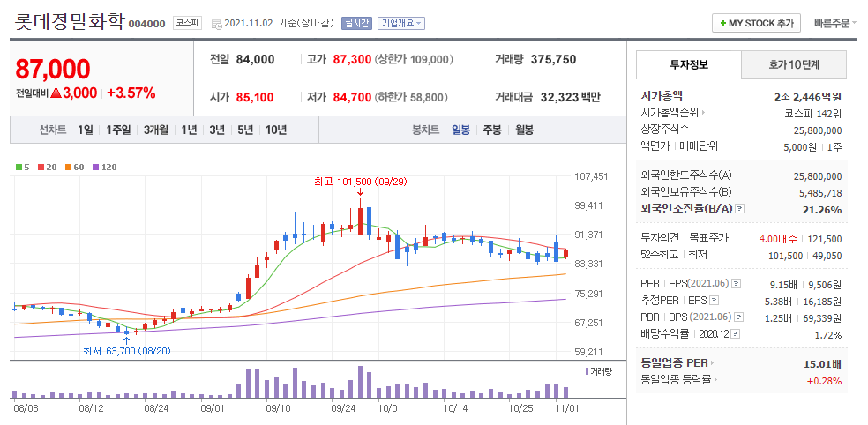The width and height of the screenshot is (868, 425).
Task: Click the current price 87,000
Action: [53, 69]
